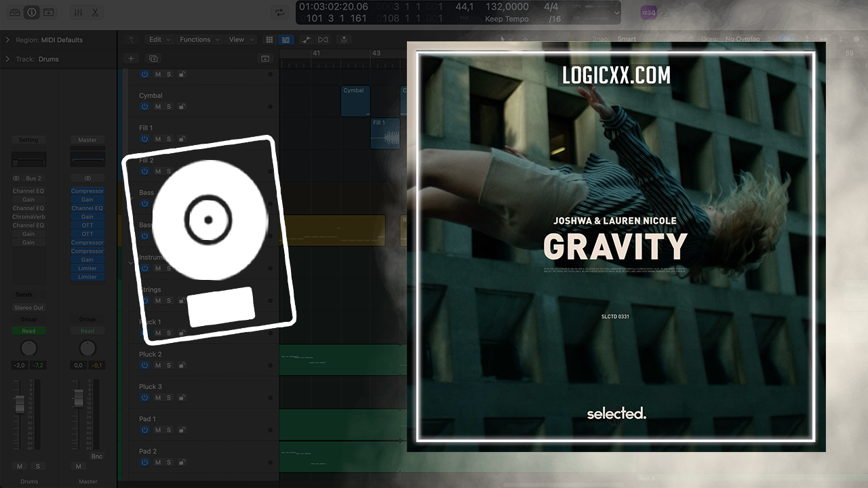This screenshot has height=488, width=868.
Task: Toggle Cycle mode in control bar
Action: point(279,12)
